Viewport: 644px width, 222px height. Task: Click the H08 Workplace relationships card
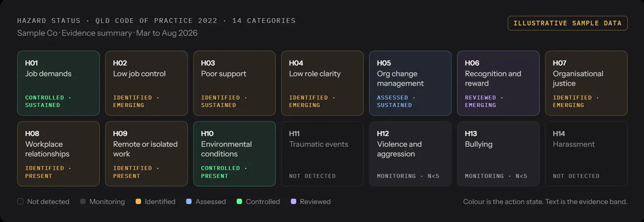pyautogui.click(x=58, y=154)
